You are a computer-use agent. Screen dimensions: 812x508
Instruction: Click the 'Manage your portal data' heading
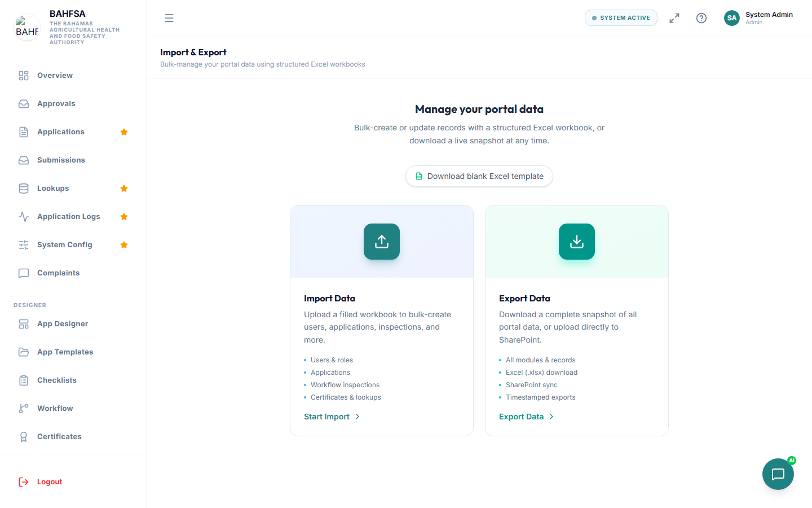pyautogui.click(x=479, y=109)
